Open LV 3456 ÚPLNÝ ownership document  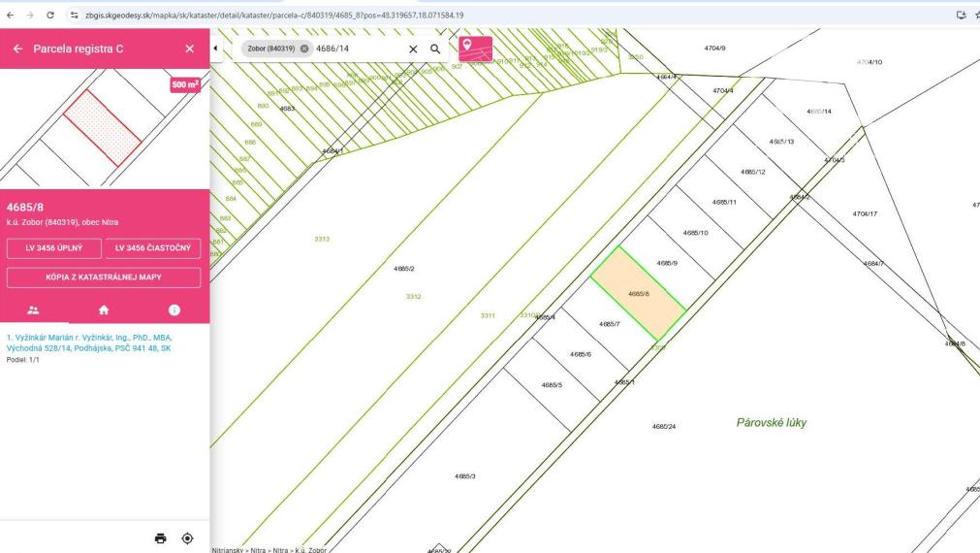click(54, 248)
